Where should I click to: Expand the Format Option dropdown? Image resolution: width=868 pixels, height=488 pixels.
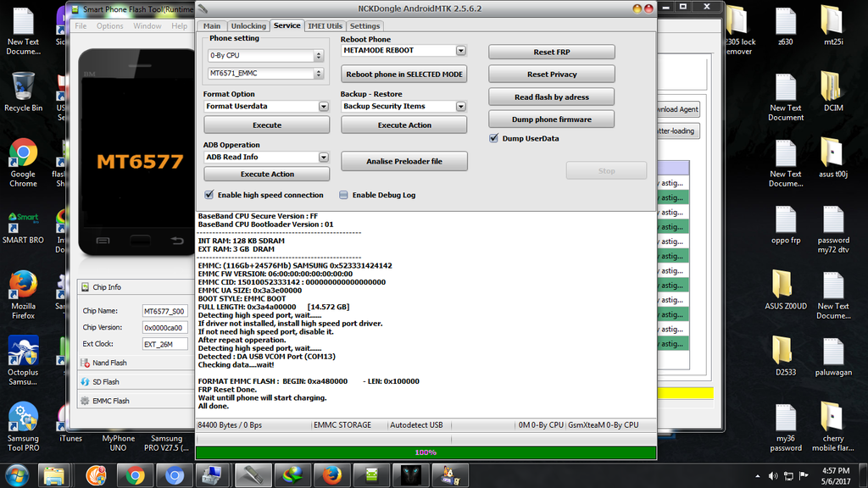323,107
